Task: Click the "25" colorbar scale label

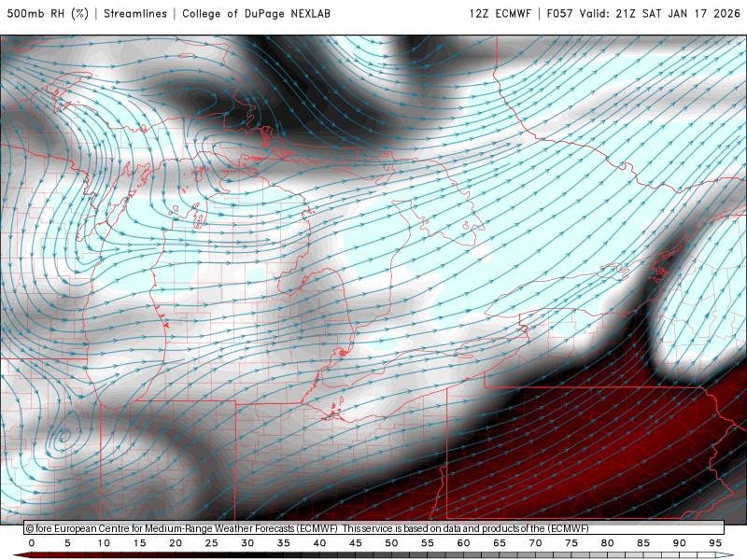Action: (212, 543)
